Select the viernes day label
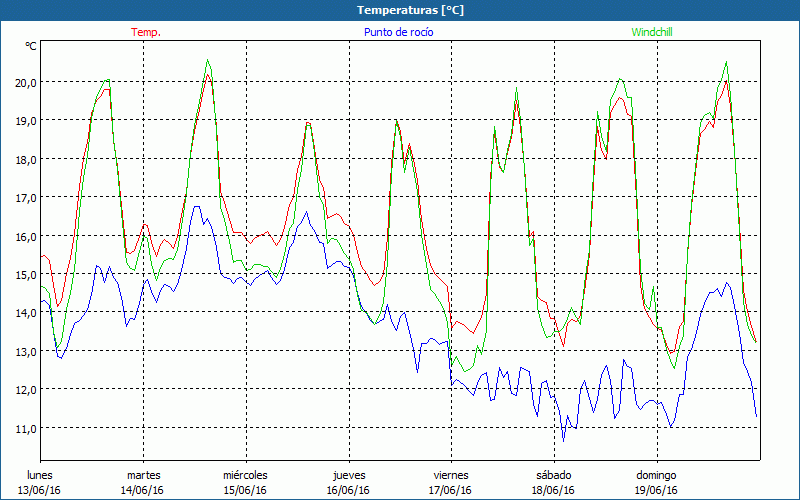 [x=451, y=474]
